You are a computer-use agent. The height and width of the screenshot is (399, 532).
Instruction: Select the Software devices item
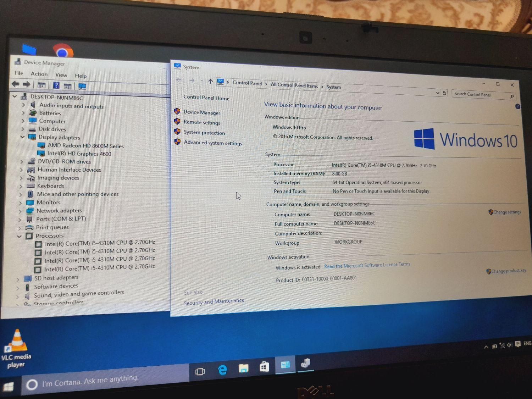point(56,286)
